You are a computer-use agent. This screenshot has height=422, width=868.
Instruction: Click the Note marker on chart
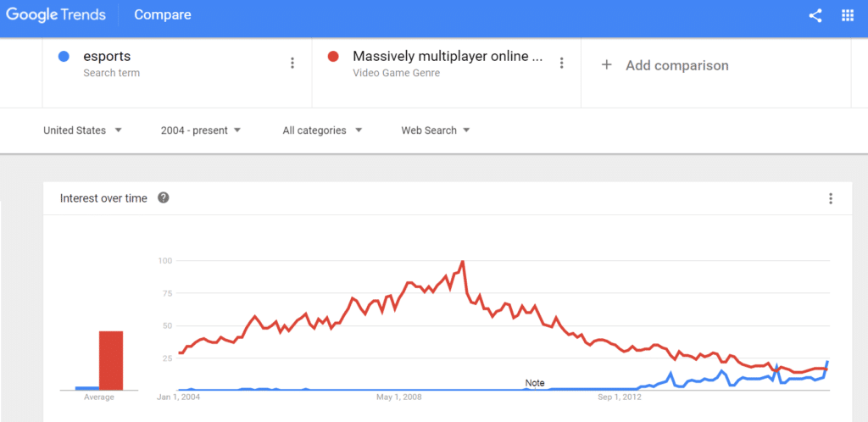point(535,383)
